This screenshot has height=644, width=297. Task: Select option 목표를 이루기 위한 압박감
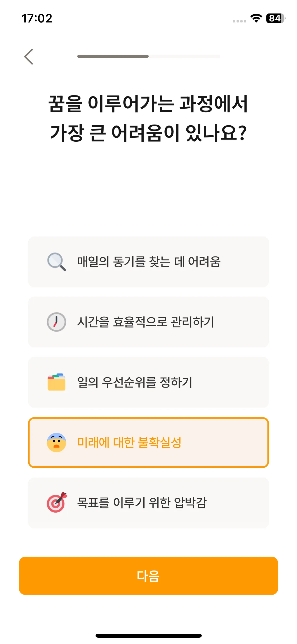(148, 503)
